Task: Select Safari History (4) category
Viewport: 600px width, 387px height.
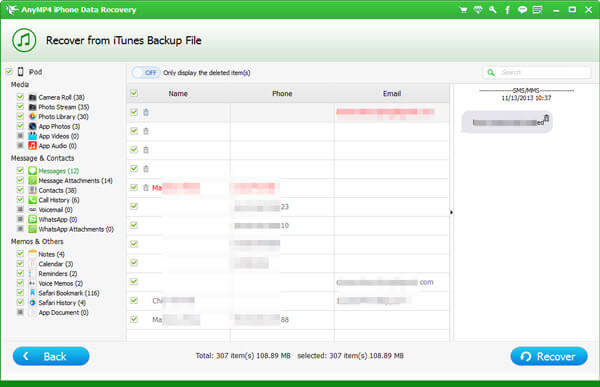Action: (62, 303)
